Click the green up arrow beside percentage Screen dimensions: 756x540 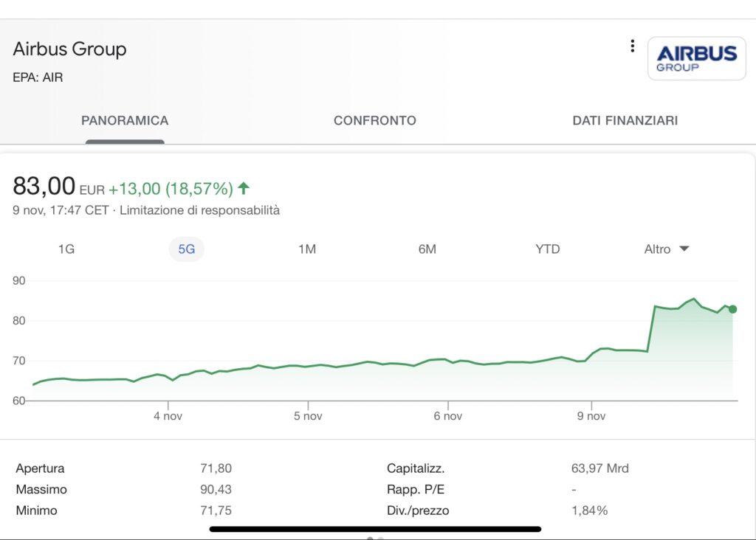(244, 188)
